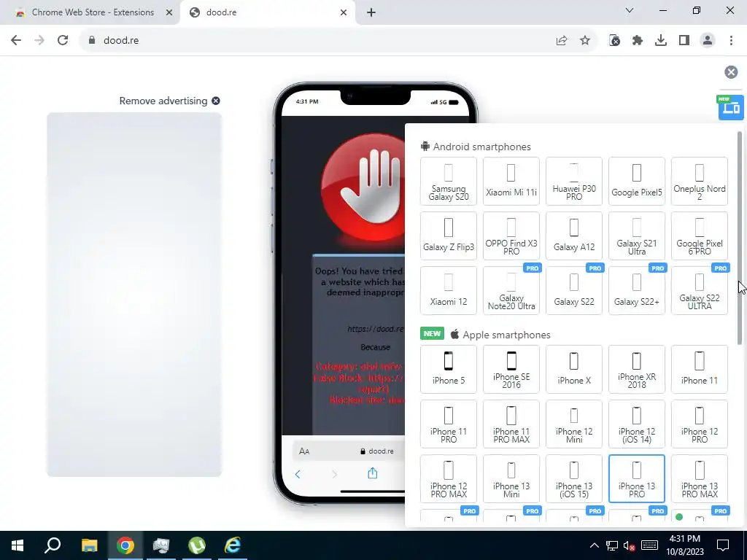Choose Galaxy S22 ULTRA device
747x560 pixels.
(x=700, y=290)
